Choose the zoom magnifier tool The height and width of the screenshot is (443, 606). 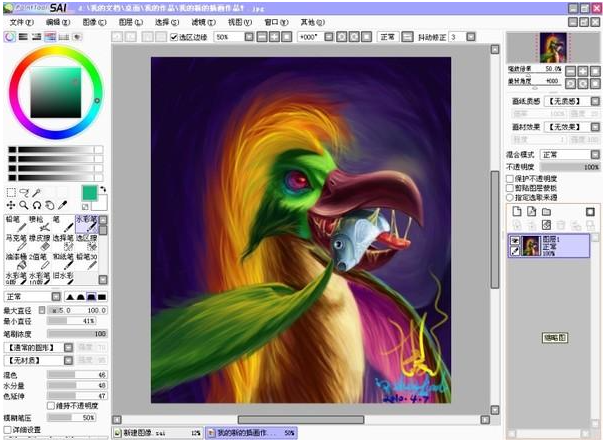(x=24, y=205)
